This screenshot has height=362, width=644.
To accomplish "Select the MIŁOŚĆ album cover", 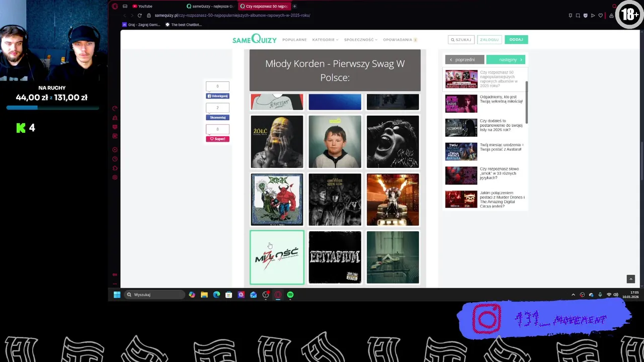I will pos(277,257).
